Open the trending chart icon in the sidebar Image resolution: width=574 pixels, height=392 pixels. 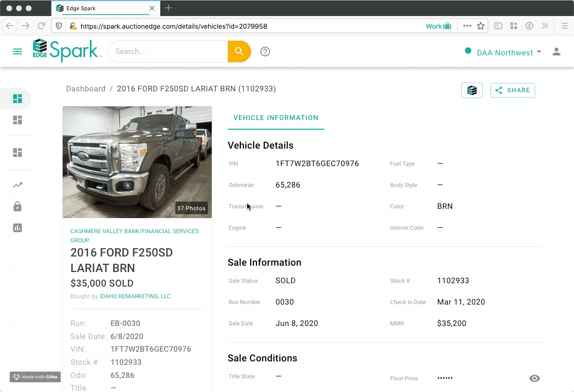[17, 185]
